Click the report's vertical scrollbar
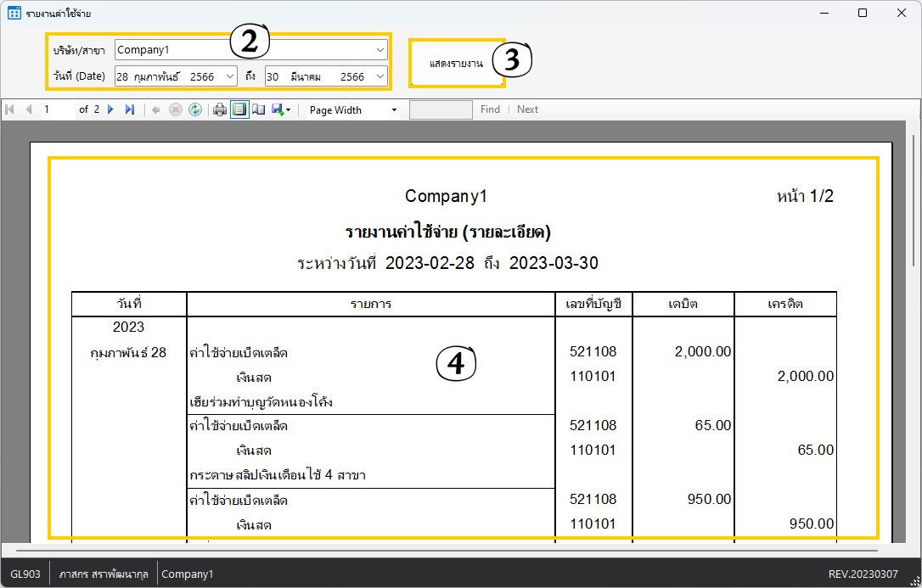Screen dimensions: 922x588 pyautogui.click(x=914, y=255)
